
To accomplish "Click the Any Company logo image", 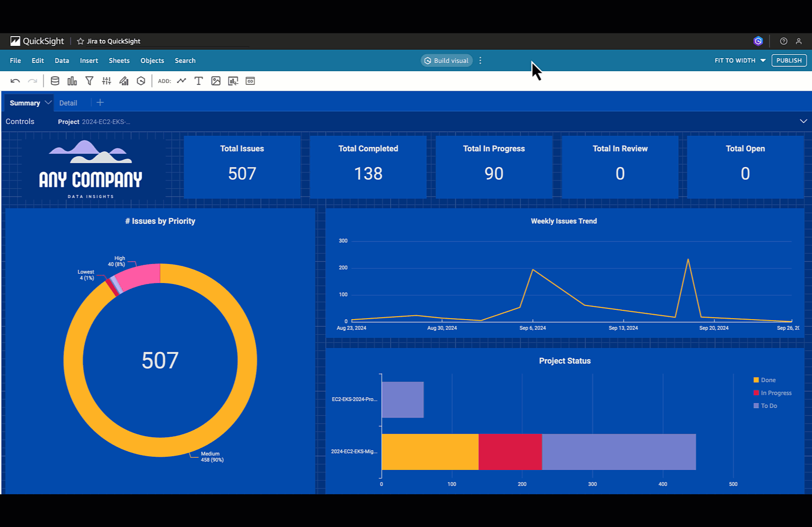I will 91,169.
